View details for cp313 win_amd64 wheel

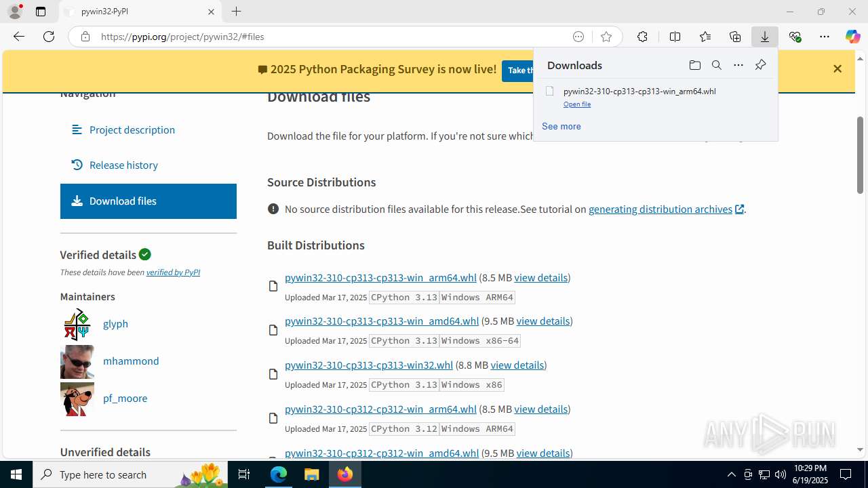pos(543,321)
